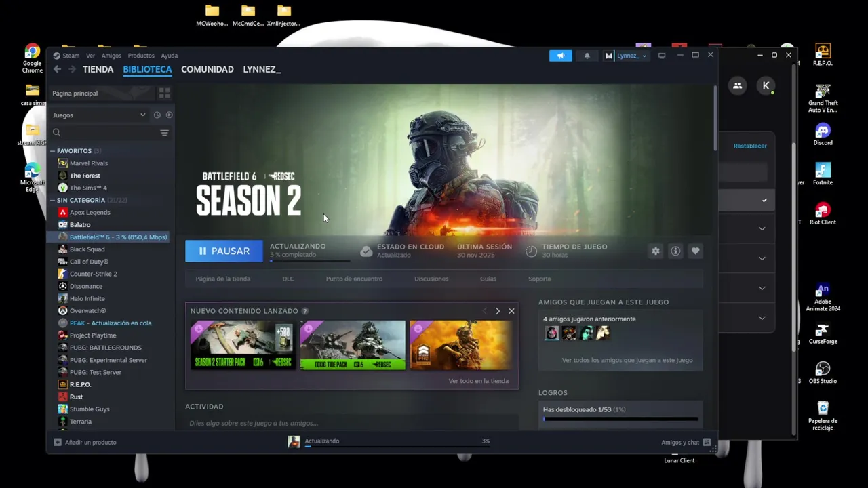Open the Ver menu
This screenshot has height=488, width=868.
90,56
